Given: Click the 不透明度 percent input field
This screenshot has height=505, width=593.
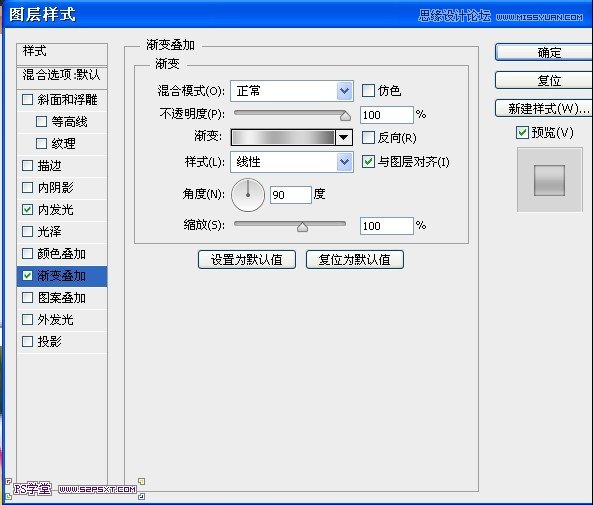Looking at the screenshot, I should (x=387, y=115).
